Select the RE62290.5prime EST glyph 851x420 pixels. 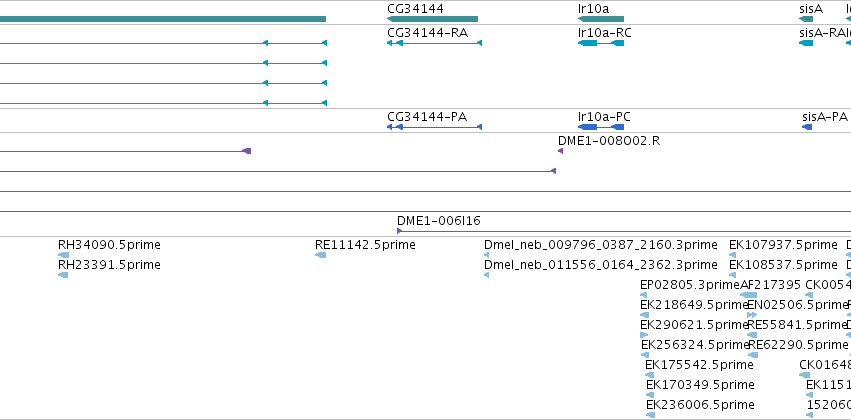tap(753, 355)
